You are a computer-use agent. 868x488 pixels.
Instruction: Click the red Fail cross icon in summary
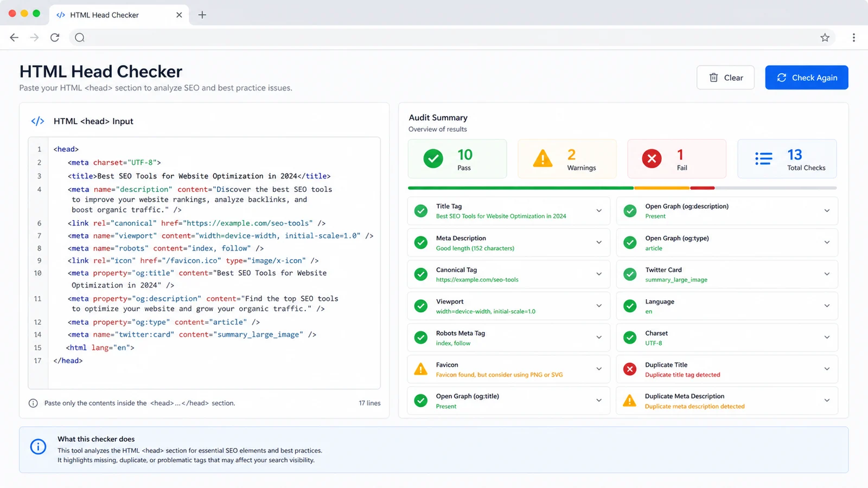tap(652, 159)
